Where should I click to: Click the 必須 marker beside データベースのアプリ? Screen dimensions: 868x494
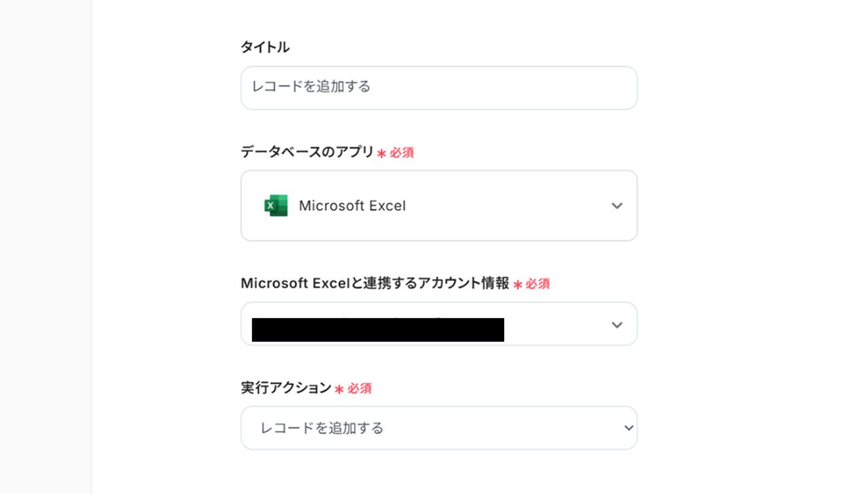(x=402, y=153)
